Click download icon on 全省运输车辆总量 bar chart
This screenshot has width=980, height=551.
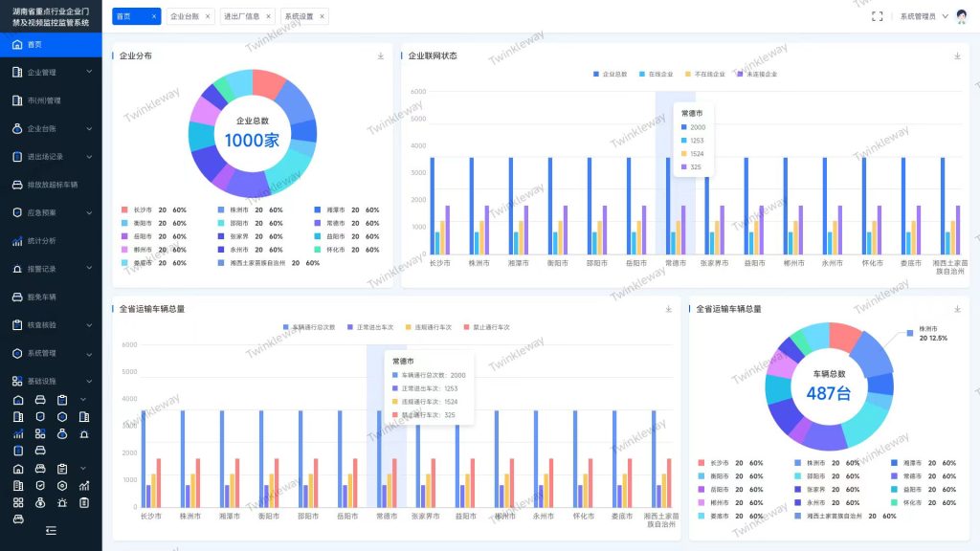(669, 309)
